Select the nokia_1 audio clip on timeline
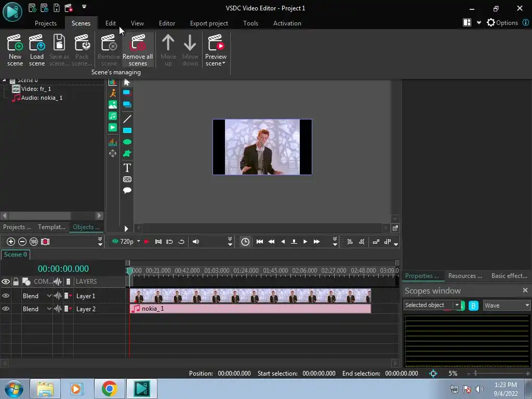532x399 pixels. pyautogui.click(x=250, y=309)
